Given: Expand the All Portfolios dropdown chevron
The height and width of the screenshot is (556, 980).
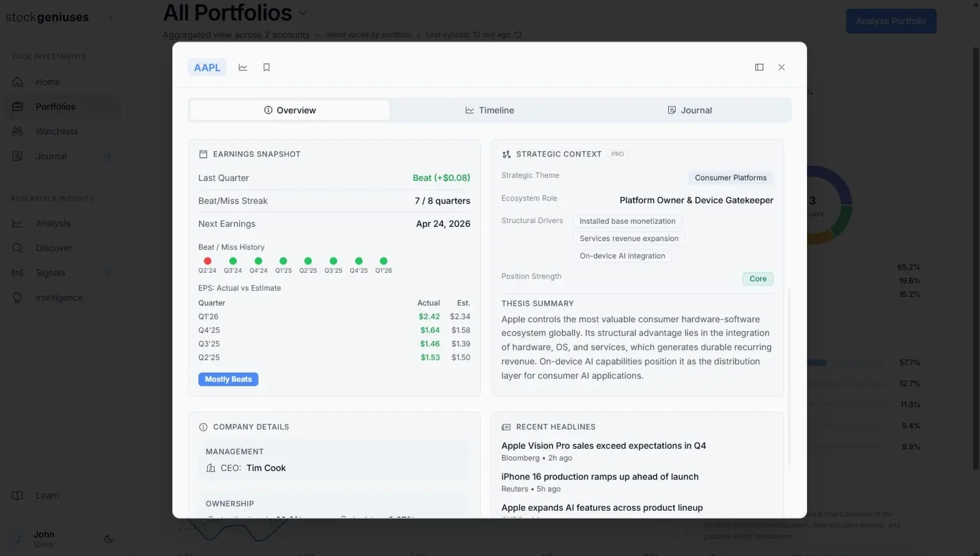Looking at the screenshot, I should (302, 12).
